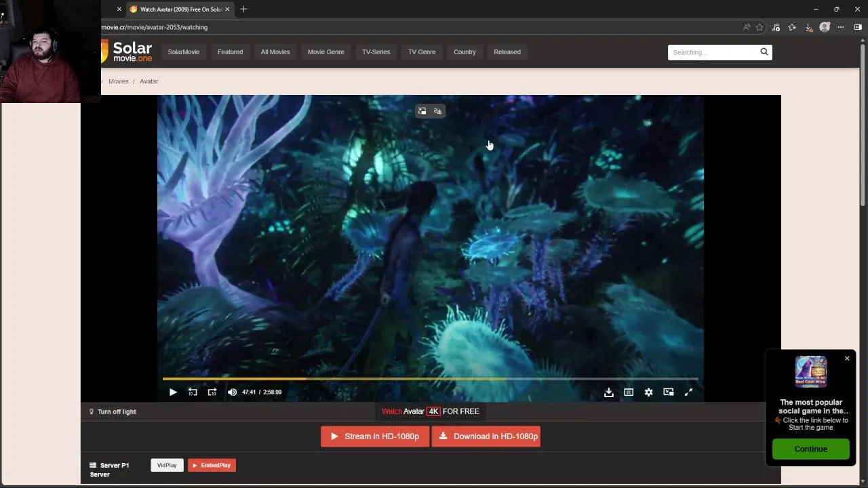Click the green Continue button

point(811,449)
